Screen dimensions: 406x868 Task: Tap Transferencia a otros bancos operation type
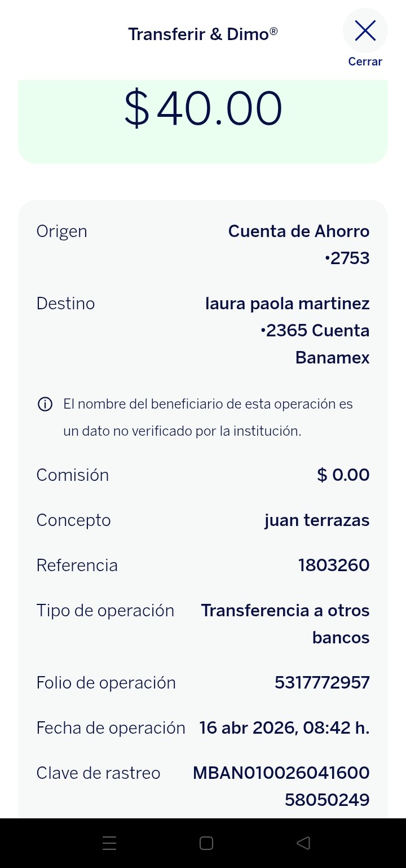coord(285,624)
